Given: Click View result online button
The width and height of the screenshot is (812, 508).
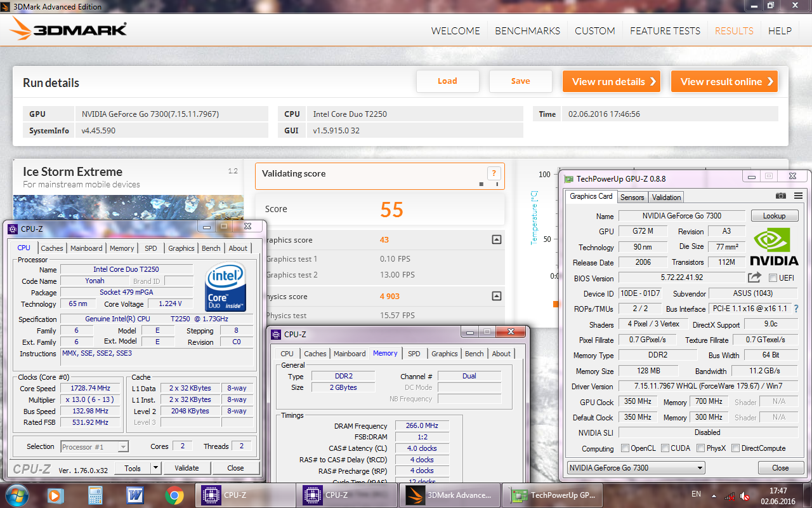Looking at the screenshot, I should click(724, 81).
